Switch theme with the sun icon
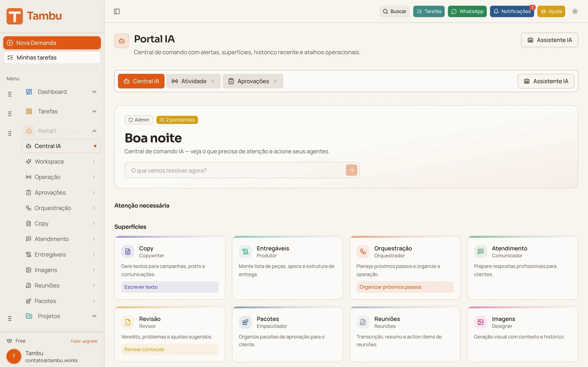The image size is (588, 367). 575,11
